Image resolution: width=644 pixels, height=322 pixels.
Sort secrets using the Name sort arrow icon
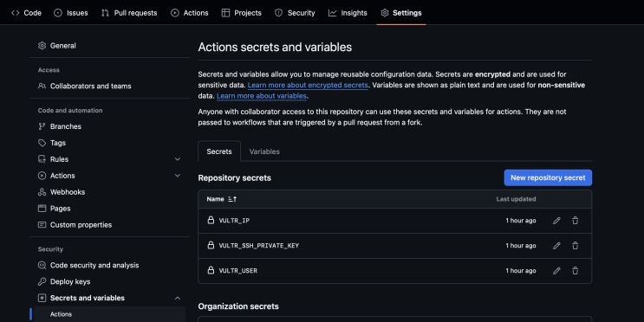[x=232, y=199]
